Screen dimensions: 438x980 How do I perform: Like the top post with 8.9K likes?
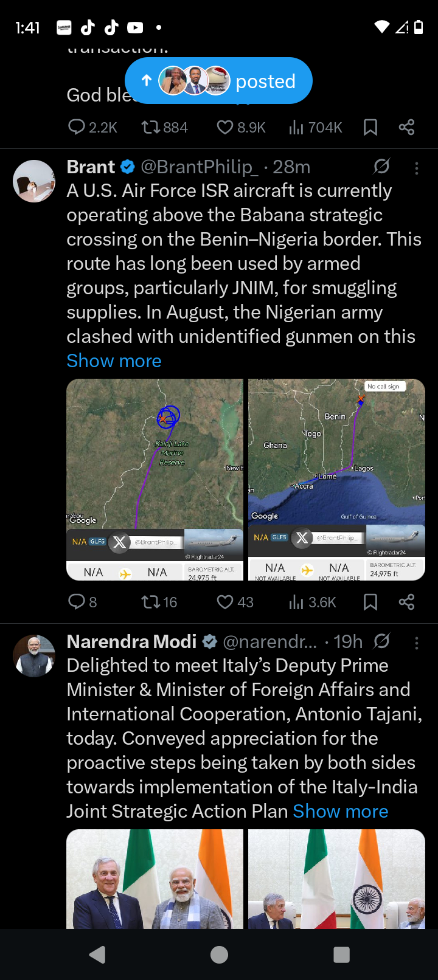tap(225, 127)
